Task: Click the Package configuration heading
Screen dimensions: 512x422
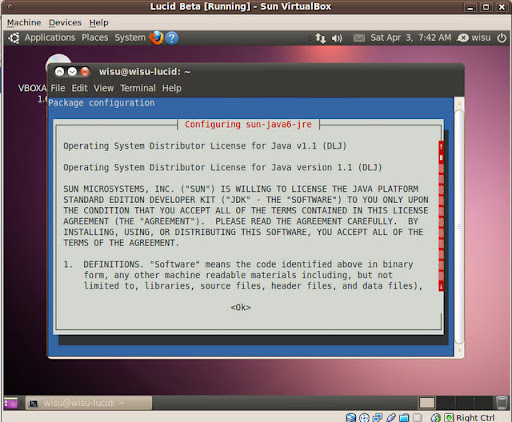Action: click(x=102, y=103)
